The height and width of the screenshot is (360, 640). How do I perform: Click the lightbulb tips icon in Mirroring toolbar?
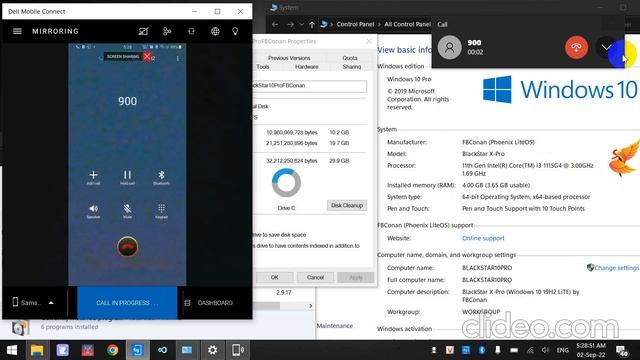click(235, 31)
